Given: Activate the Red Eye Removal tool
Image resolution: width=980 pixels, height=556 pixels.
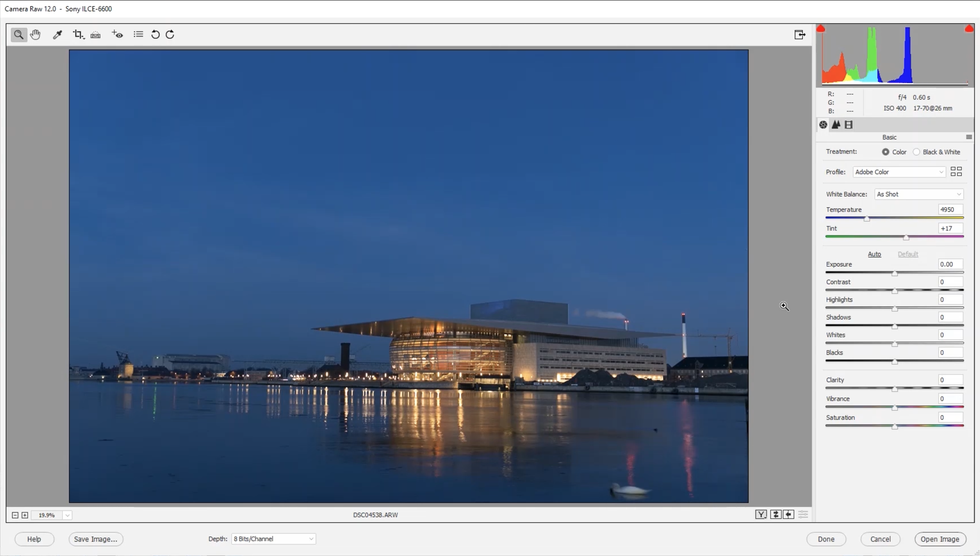Looking at the screenshot, I should pyautogui.click(x=117, y=35).
